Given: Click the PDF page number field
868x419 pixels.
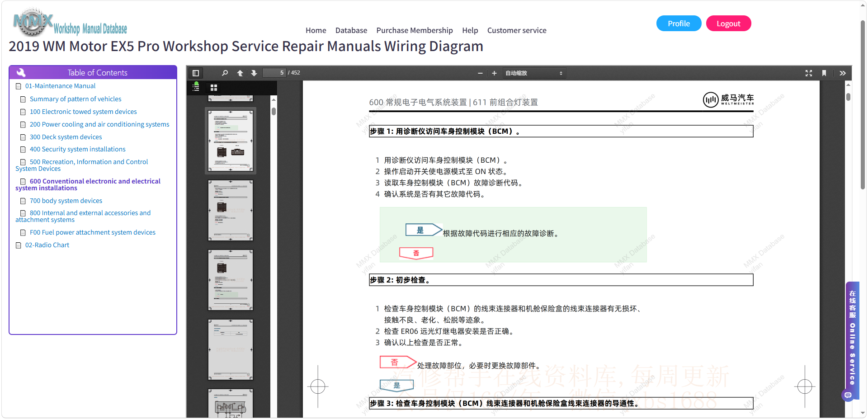Looking at the screenshot, I should 274,73.
